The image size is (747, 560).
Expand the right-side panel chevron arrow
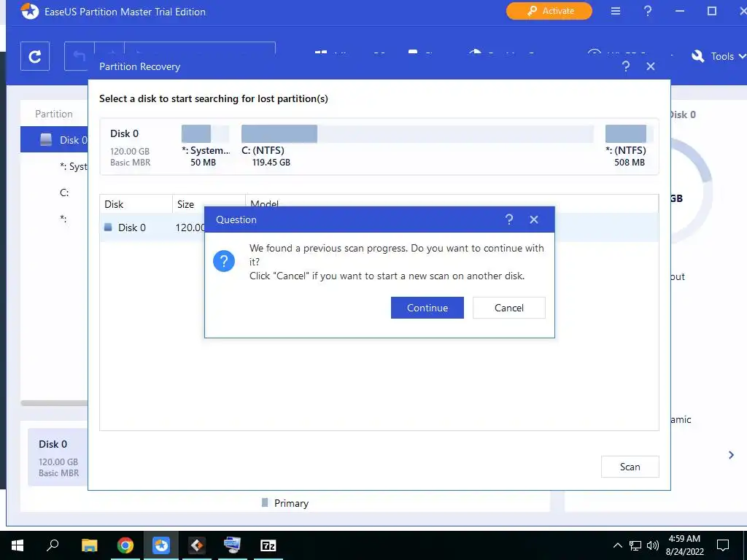[731, 455]
